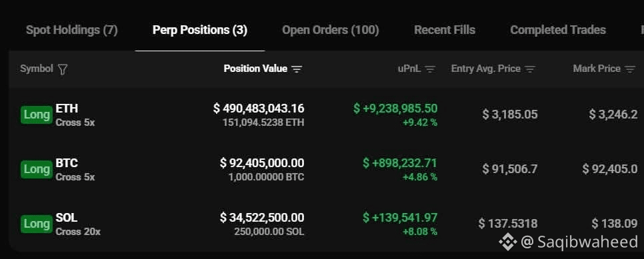
Task: Click the Entry Avg. Price sort icon
Action: pos(530,69)
